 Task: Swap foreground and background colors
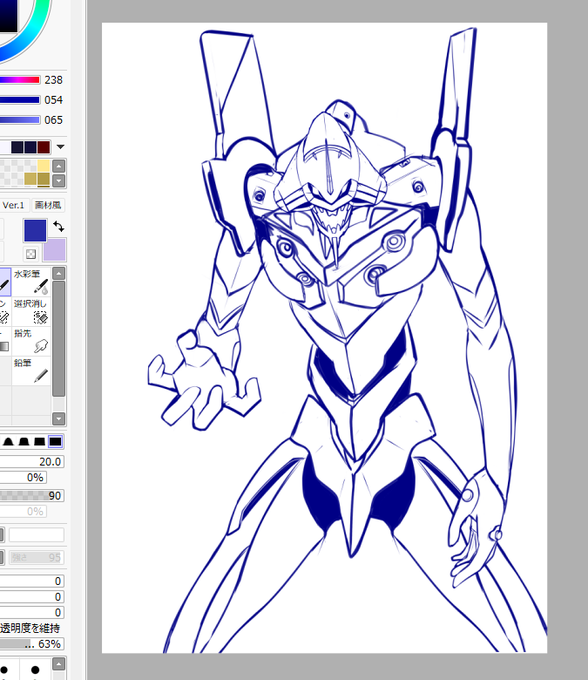pos(59,226)
